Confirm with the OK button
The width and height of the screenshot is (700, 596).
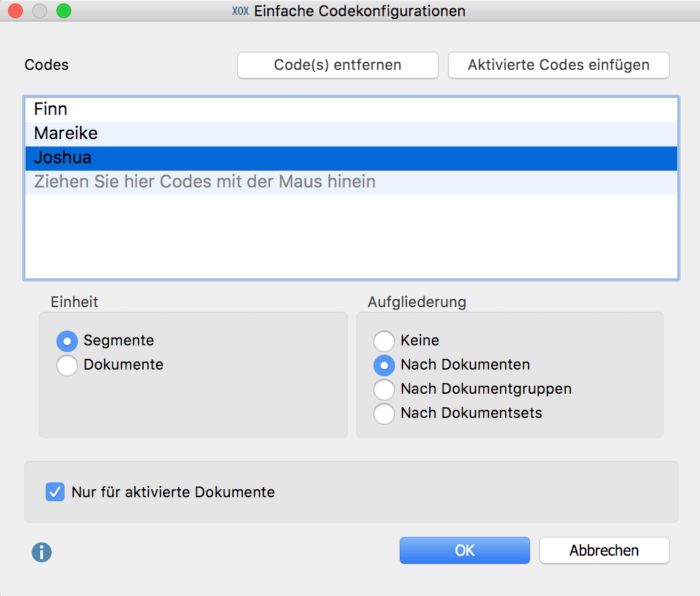465,550
